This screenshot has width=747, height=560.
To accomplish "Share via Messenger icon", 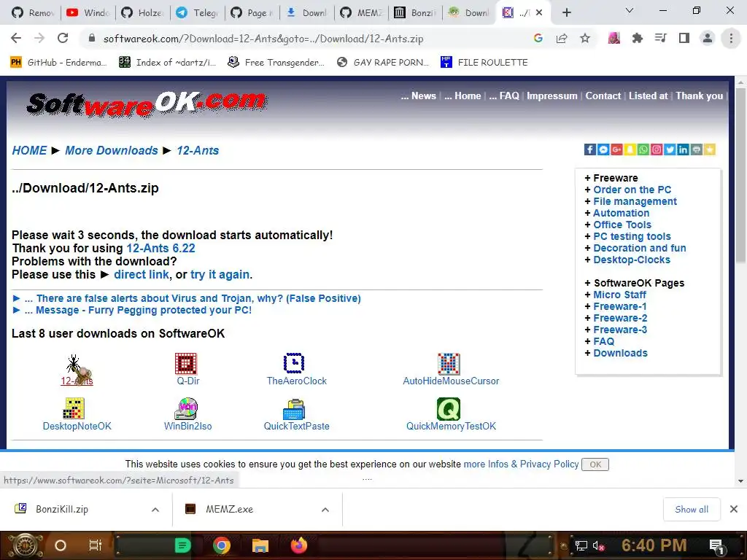I will [603, 149].
